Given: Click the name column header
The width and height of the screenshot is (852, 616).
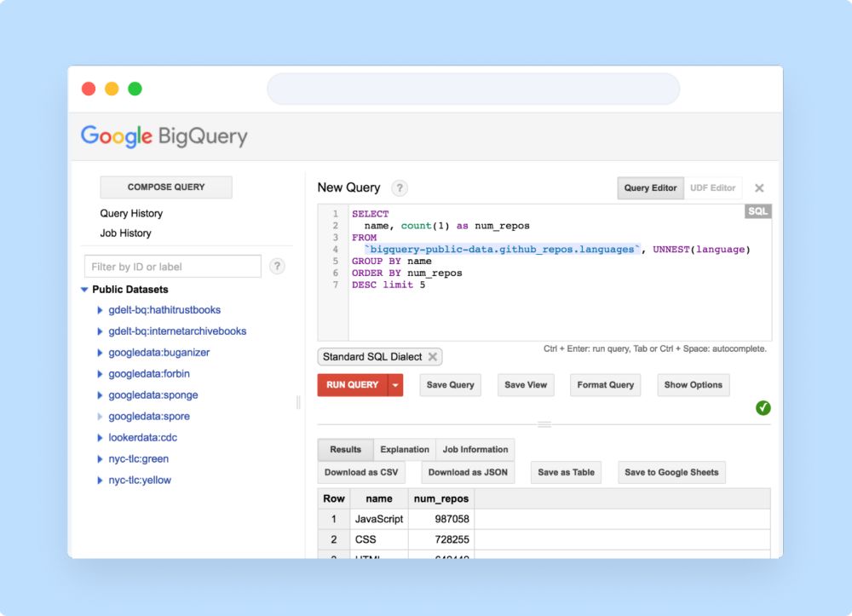Looking at the screenshot, I should (x=379, y=498).
